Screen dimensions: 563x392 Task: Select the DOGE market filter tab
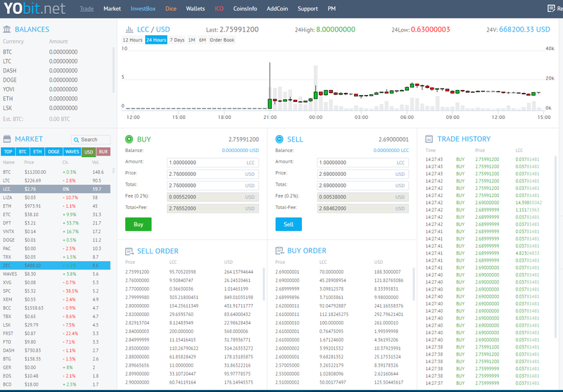tap(54, 152)
